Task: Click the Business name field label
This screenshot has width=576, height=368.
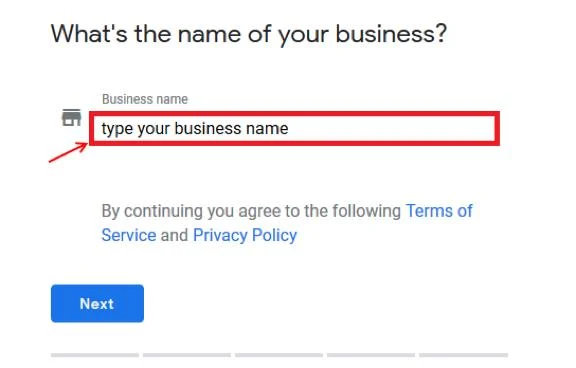Action: (x=145, y=99)
